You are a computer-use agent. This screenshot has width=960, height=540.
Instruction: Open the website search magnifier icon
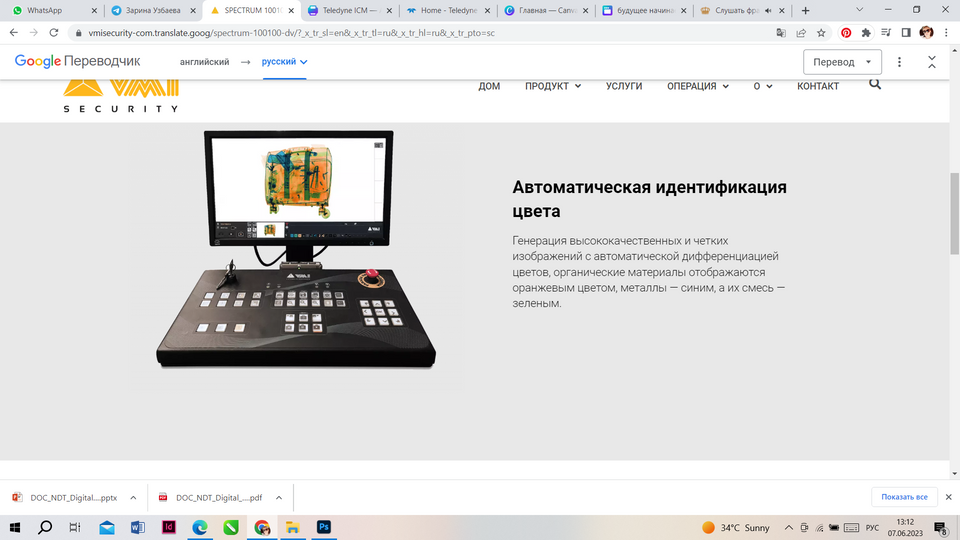click(x=875, y=85)
